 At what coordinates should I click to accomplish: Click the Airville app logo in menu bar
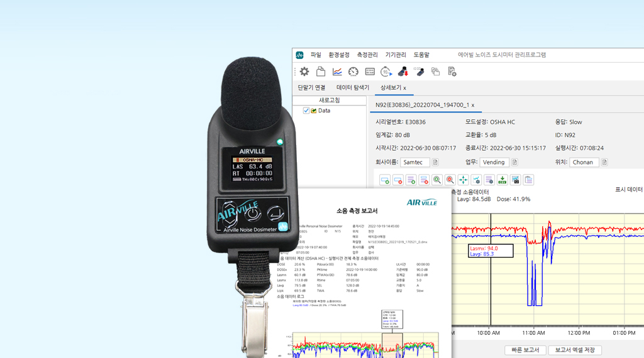(x=299, y=55)
